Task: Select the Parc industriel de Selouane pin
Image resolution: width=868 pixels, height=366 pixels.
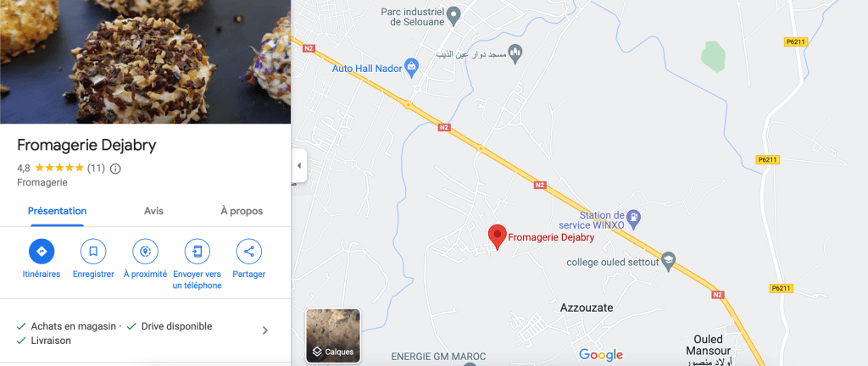Action: tap(454, 16)
